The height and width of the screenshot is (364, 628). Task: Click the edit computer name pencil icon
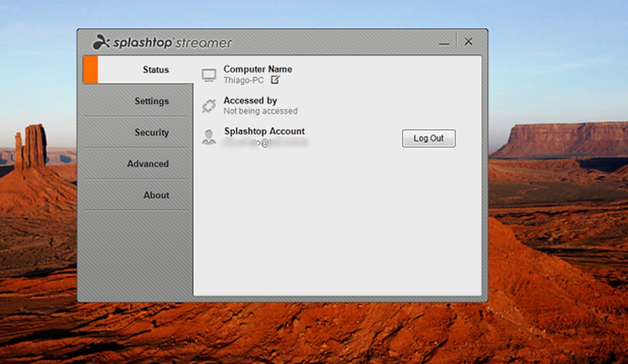point(275,80)
